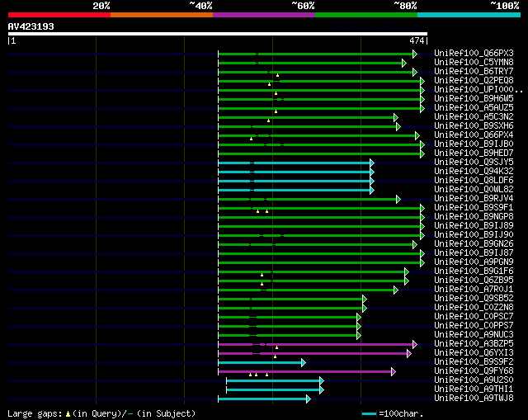Click the query end position number 474

(417, 40)
